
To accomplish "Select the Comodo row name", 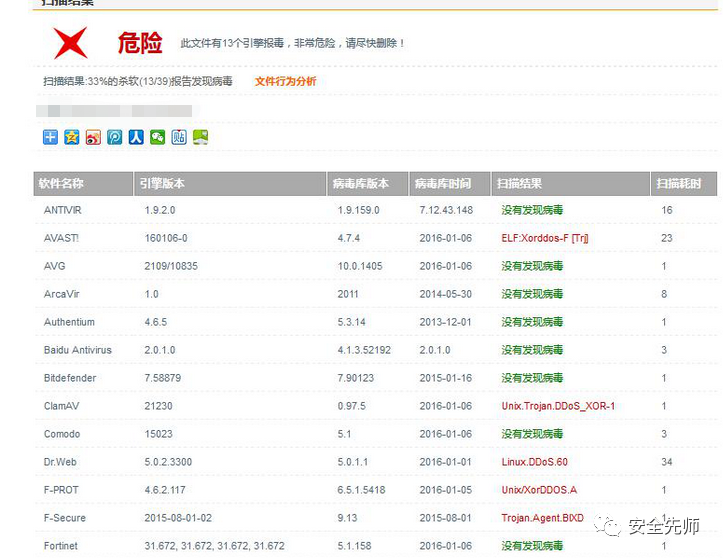I will click(x=62, y=434).
